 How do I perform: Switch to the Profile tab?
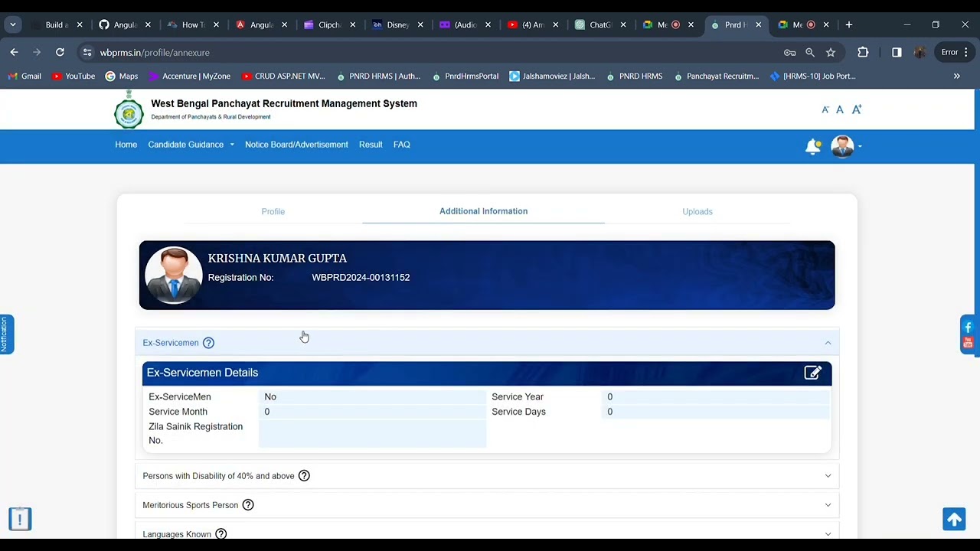click(x=273, y=211)
